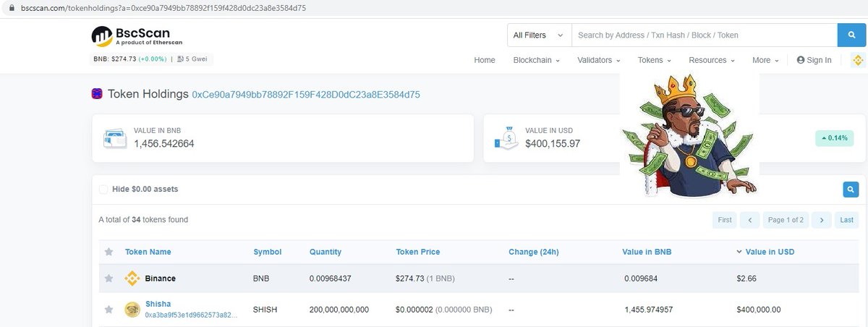Open the Shisha token link
The width and height of the screenshot is (868, 327).
(x=158, y=304)
